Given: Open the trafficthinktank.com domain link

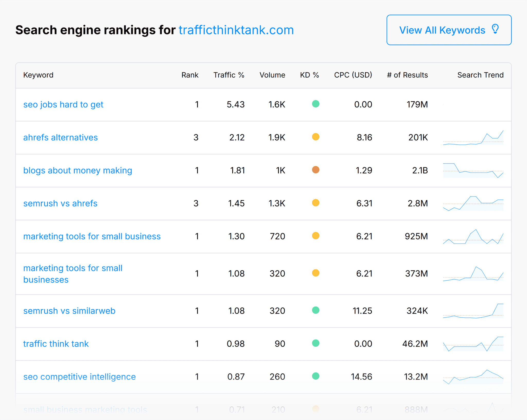Looking at the screenshot, I should [x=236, y=30].
